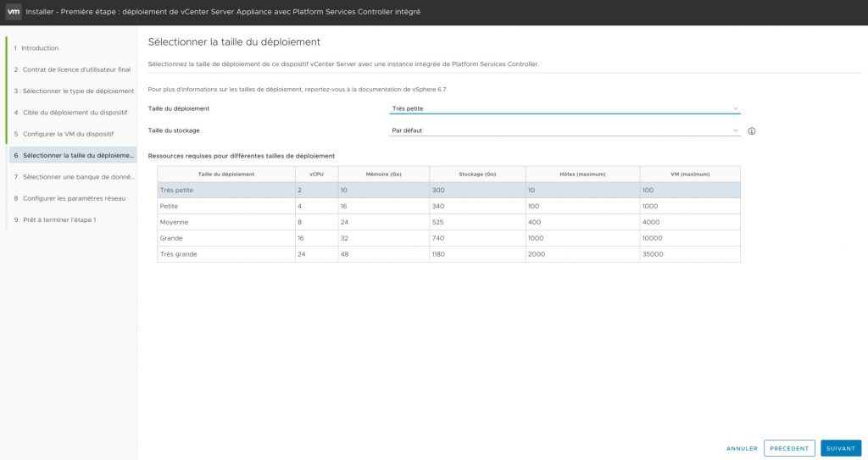Click the Très petite table row

(448, 190)
